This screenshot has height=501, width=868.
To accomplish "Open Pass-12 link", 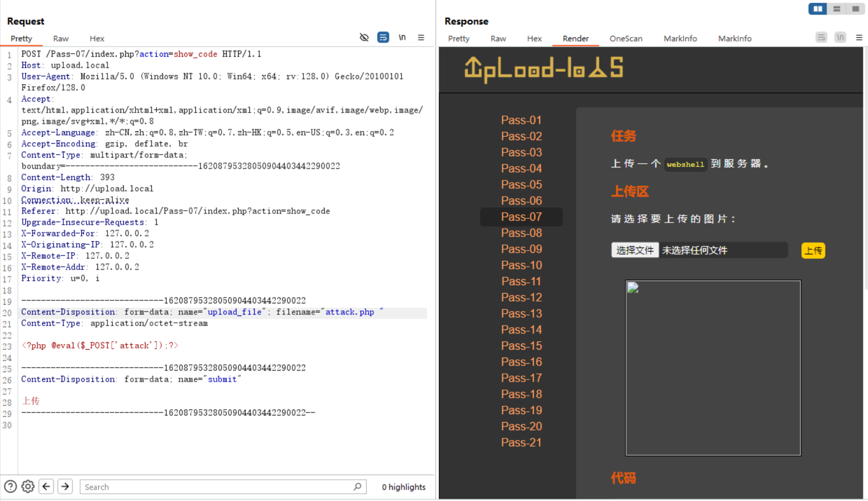I will [x=521, y=298].
